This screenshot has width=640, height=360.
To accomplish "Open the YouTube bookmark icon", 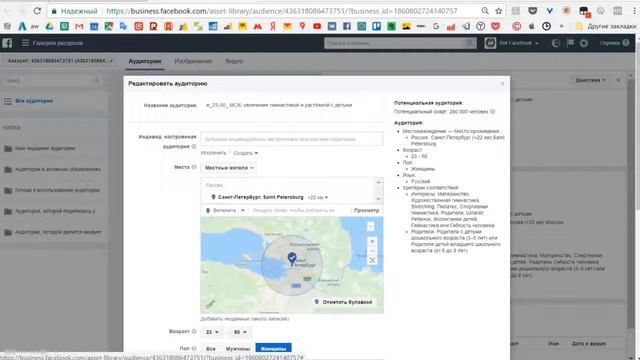I will click(317, 27).
